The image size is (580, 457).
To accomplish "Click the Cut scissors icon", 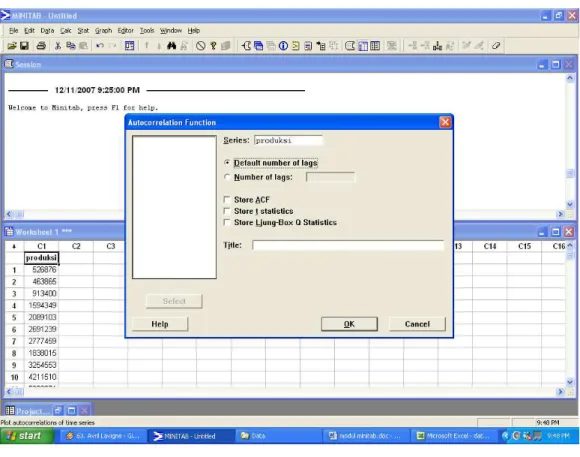I will 58,46.
